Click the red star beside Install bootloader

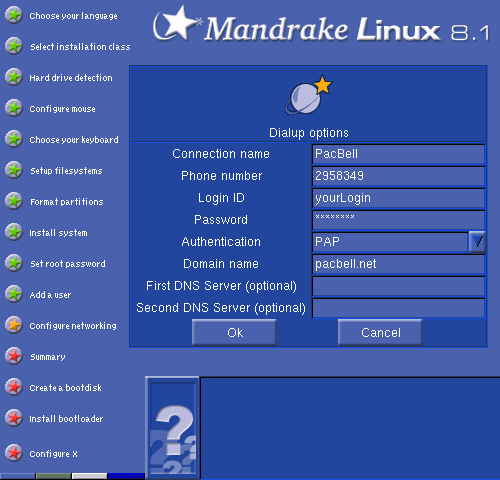click(x=14, y=418)
